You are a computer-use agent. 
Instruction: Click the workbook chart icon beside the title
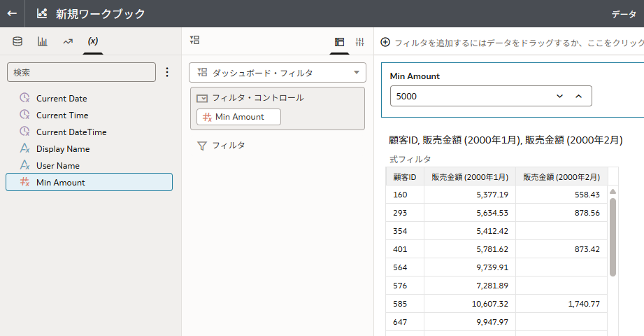coord(42,13)
